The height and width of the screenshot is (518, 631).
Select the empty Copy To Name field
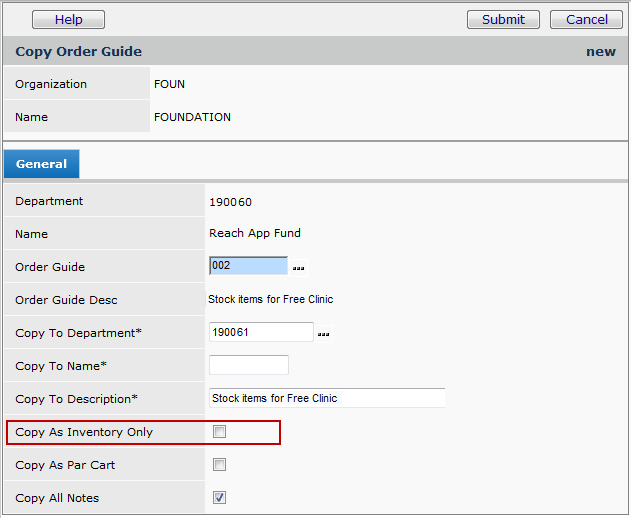[248, 365]
